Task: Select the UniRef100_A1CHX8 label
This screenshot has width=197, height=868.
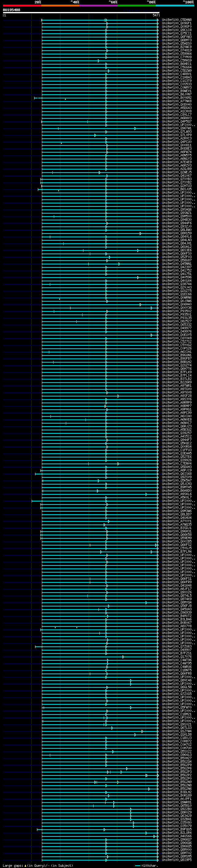Action: (177, 111)
